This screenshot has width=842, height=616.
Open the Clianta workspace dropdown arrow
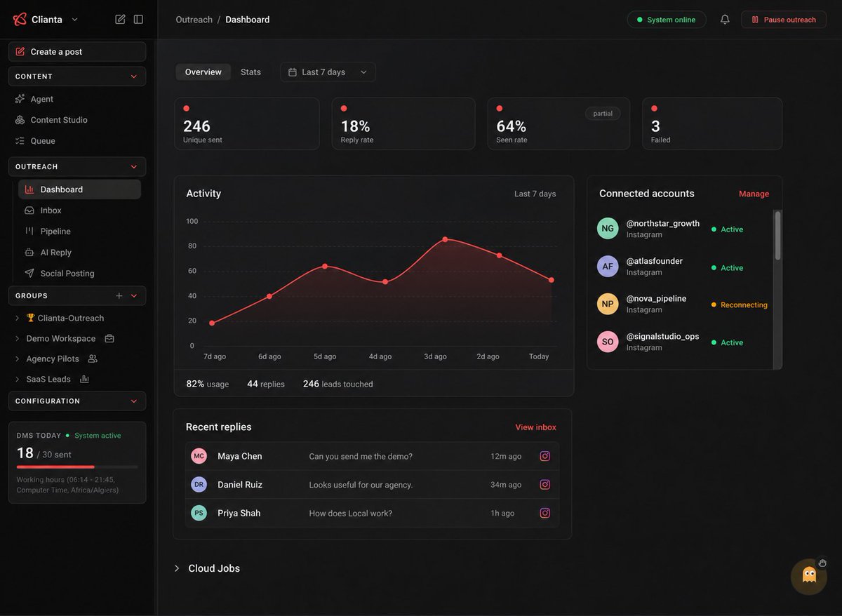[x=75, y=20]
